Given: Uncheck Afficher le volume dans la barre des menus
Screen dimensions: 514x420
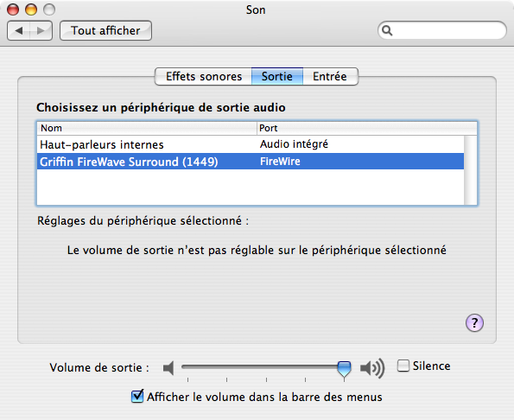Looking at the screenshot, I should 137,396.
